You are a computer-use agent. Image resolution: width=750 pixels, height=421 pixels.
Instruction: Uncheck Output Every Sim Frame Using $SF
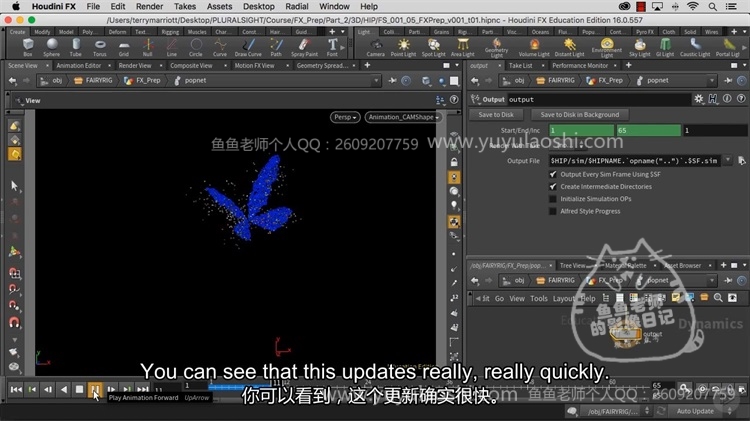click(x=553, y=174)
